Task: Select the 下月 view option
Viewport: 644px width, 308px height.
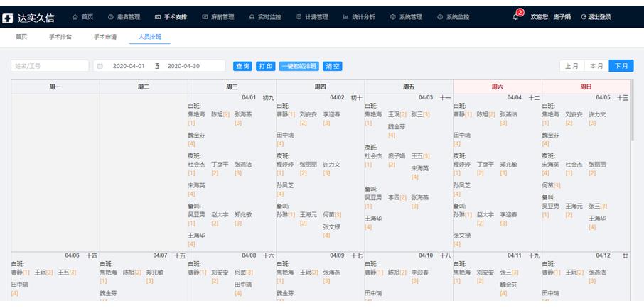Action: (x=621, y=66)
